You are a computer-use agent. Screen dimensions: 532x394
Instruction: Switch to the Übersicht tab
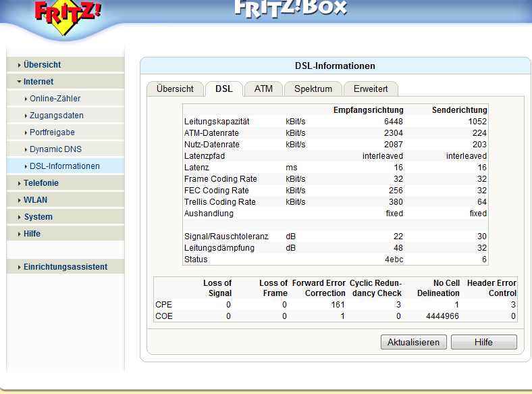point(175,89)
